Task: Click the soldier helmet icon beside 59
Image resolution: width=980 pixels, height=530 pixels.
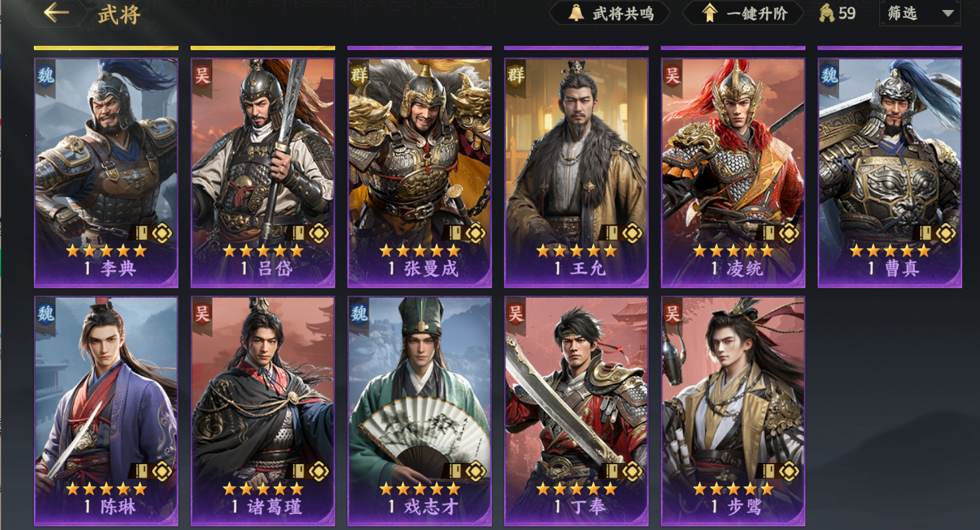Action: pos(826,13)
